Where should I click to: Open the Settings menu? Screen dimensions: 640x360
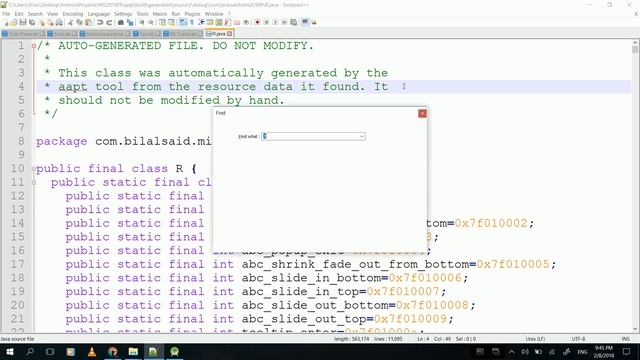coord(123,14)
